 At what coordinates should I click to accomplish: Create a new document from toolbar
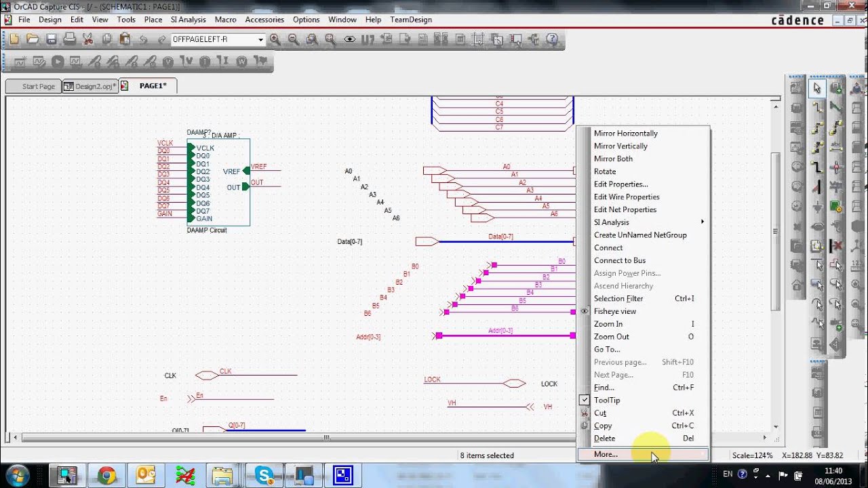15,39
